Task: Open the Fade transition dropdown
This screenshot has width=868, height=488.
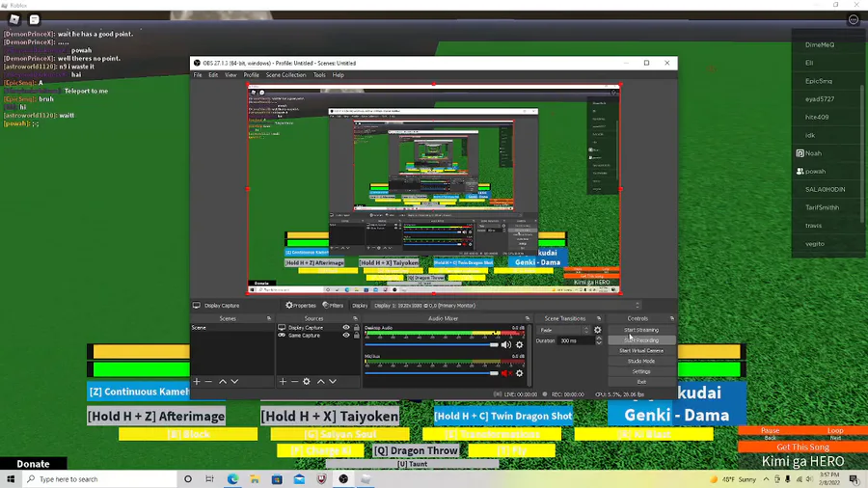Action: (x=564, y=330)
